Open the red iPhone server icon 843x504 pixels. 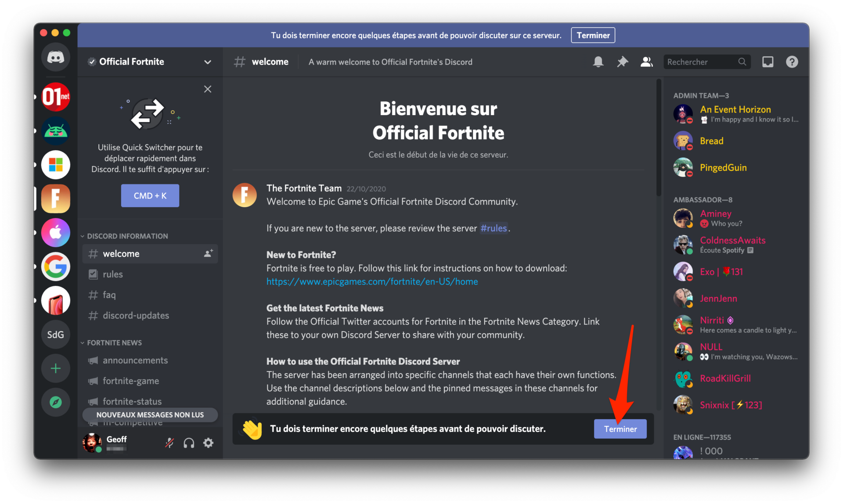click(56, 301)
